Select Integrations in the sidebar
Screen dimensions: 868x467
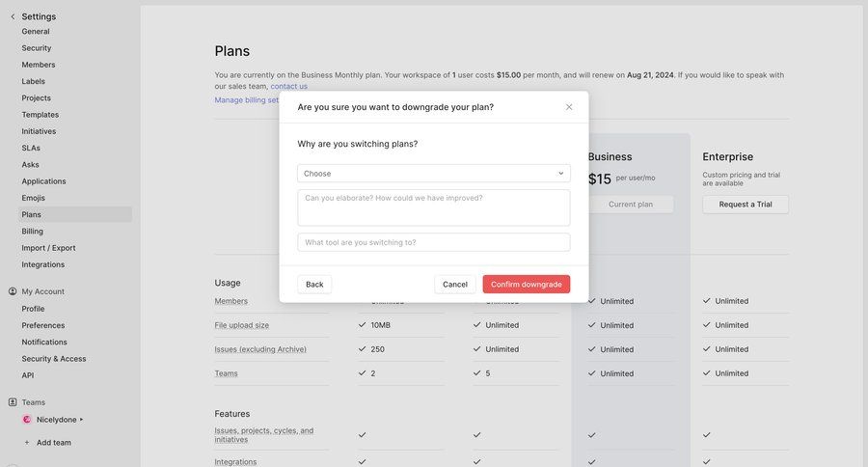click(43, 264)
